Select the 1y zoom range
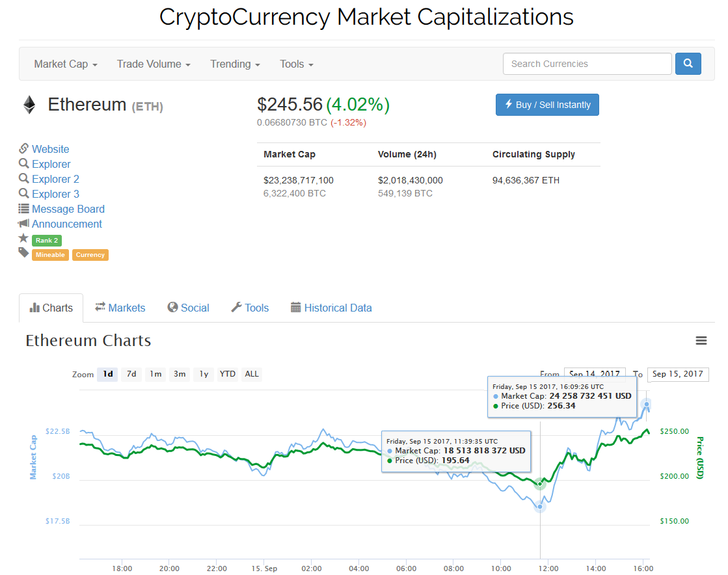 click(204, 374)
